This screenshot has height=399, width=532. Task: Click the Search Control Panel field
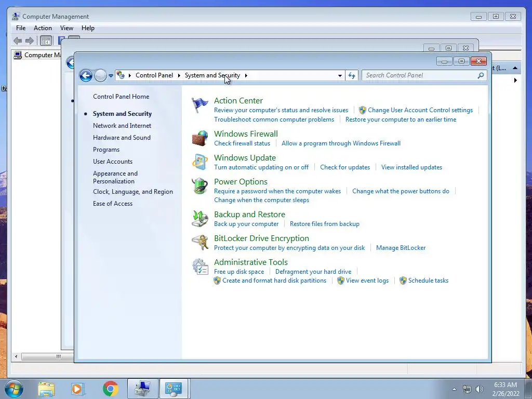pyautogui.click(x=419, y=75)
